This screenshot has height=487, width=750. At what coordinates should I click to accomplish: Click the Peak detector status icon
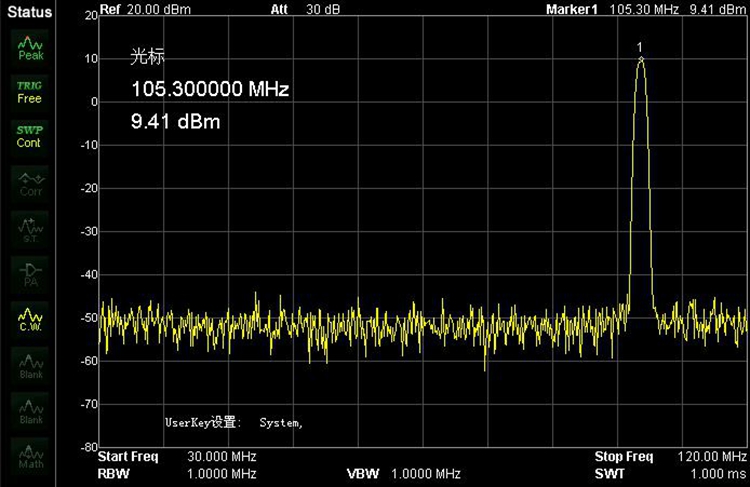point(30,48)
